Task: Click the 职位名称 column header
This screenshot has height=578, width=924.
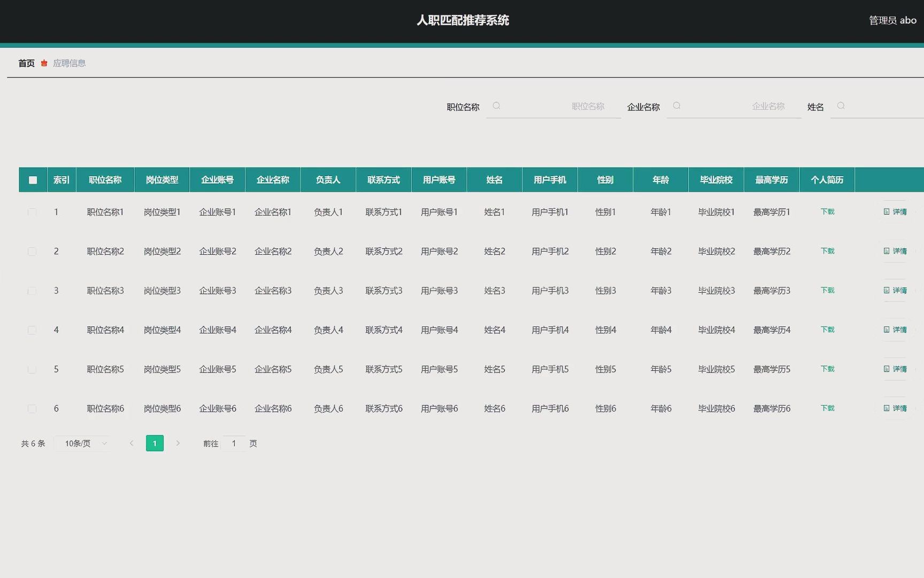Action: coord(105,180)
